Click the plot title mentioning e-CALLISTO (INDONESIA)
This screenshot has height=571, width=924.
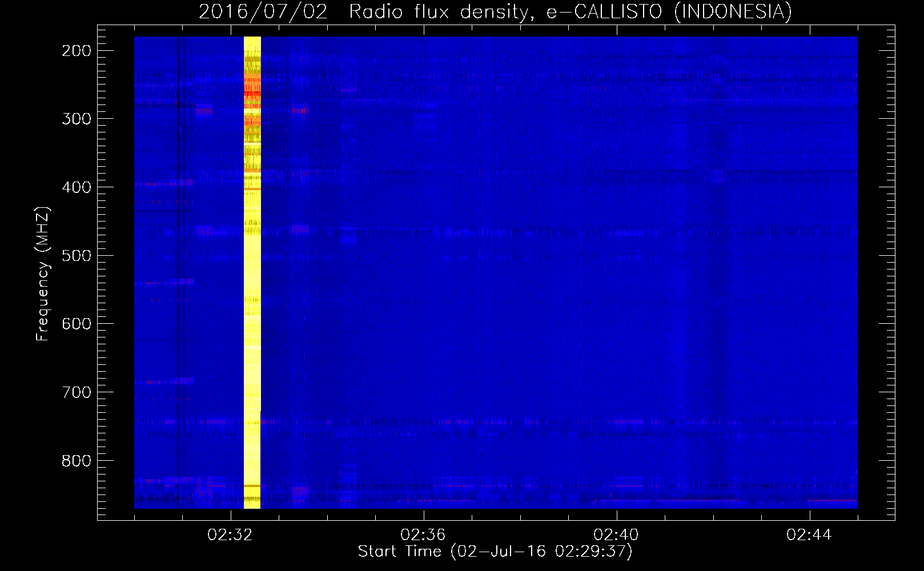[495, 11]
